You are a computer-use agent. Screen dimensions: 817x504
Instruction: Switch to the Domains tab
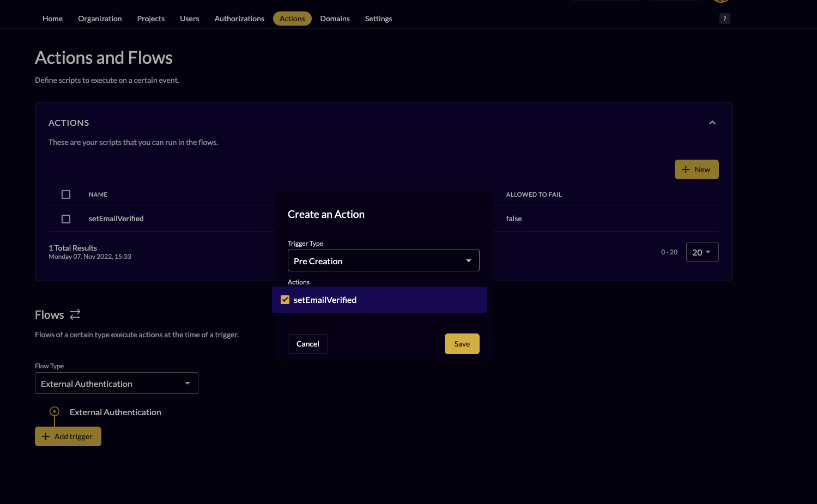335,19
